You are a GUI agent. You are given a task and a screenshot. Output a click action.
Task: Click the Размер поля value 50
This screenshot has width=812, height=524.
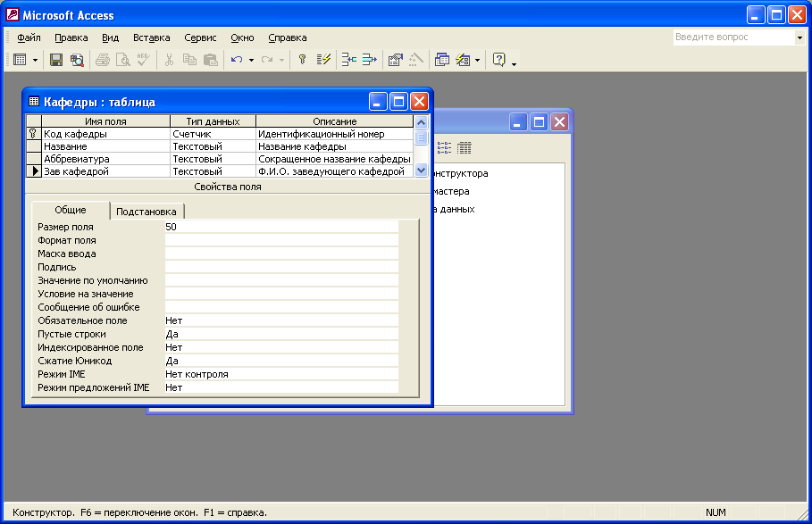click(x=281, y=227)
